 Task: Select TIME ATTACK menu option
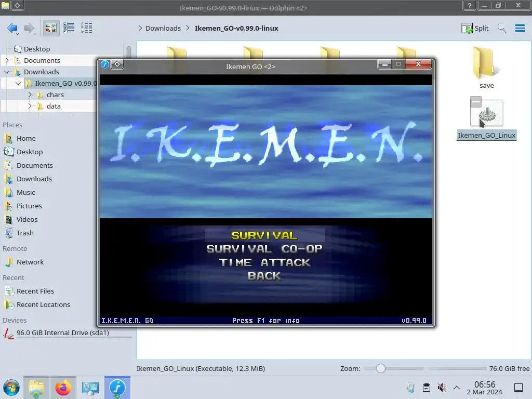[x=264, y=262]
